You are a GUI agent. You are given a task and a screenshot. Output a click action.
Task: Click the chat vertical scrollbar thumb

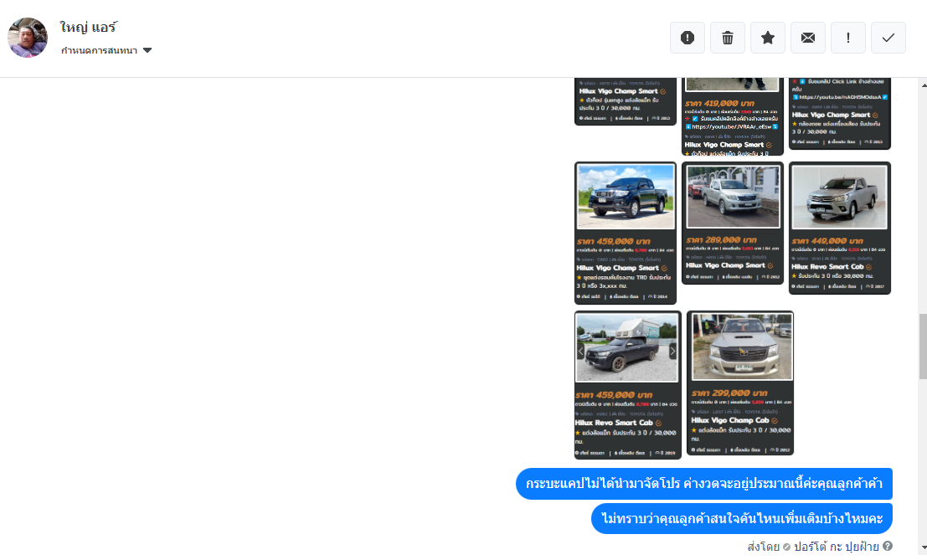[923, 347]
